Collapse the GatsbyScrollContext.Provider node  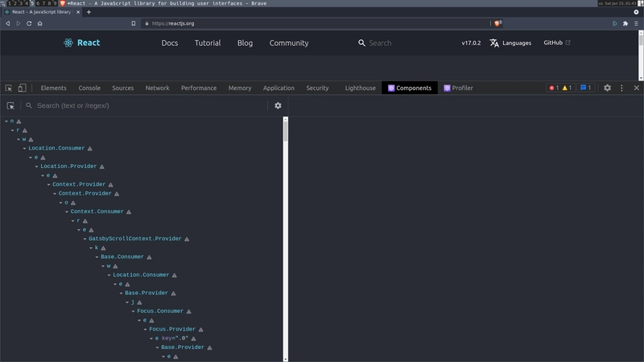point(85,239)
